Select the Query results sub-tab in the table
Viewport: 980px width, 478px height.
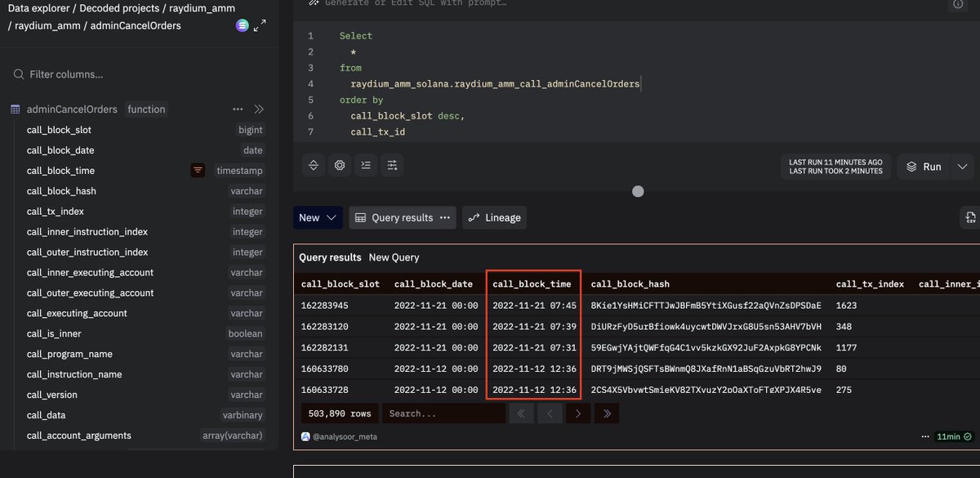tap(330, 257)
